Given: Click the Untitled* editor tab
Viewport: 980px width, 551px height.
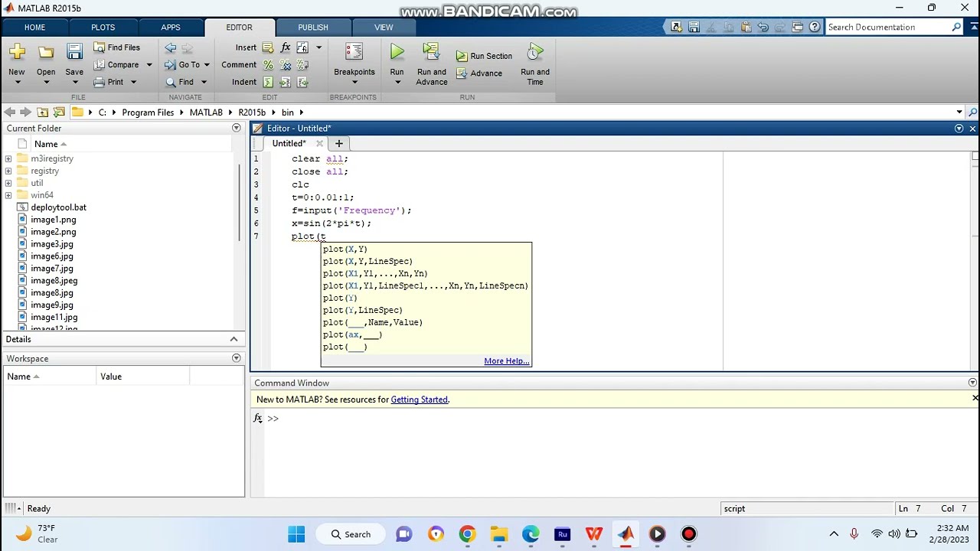Looking at the screenshot, I should coord(289,143).
